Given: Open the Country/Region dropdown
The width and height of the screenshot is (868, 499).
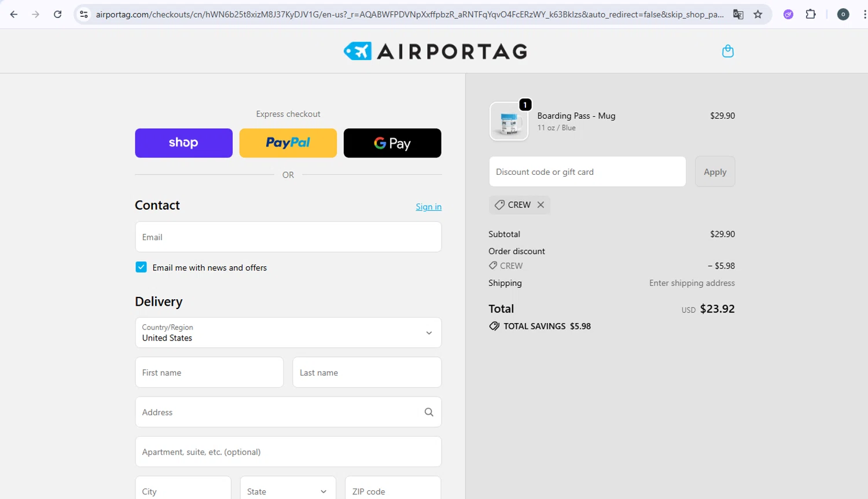Looking at the screenshot, I should pos(288,333).
